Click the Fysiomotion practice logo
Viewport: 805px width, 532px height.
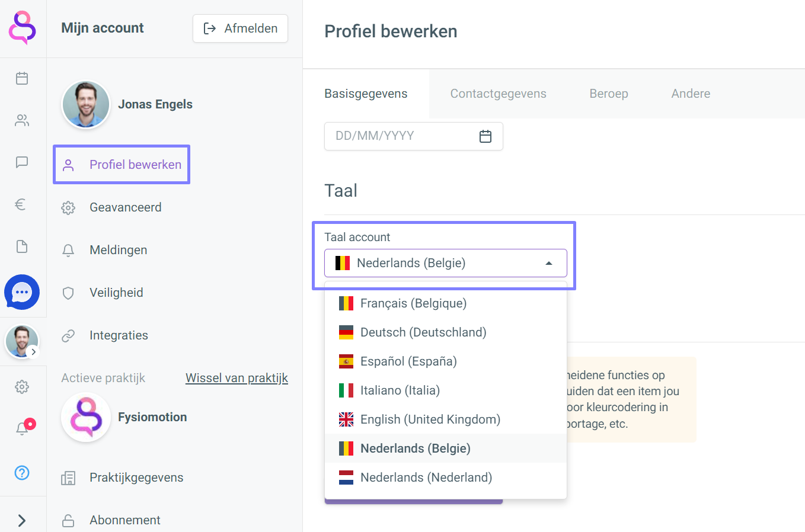tap(86, 418)
